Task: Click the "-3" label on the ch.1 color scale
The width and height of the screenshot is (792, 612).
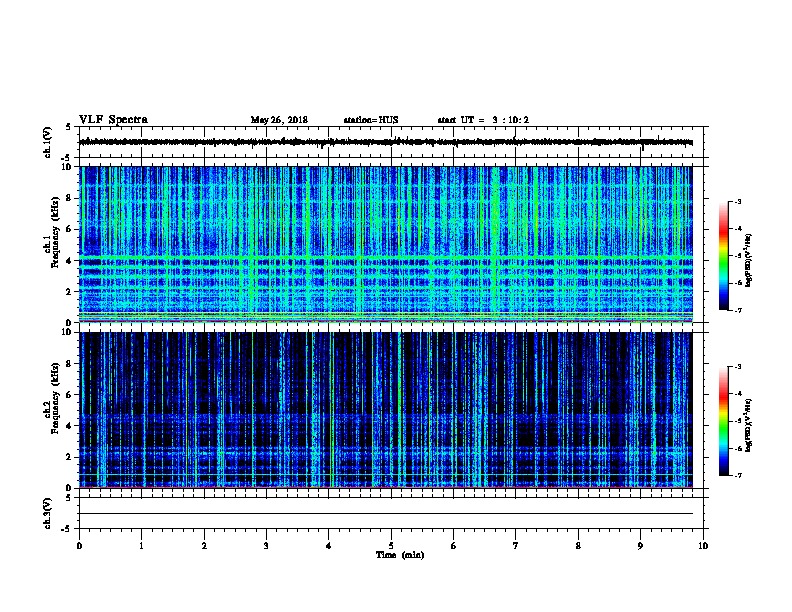Action: [x=737, y=201]
